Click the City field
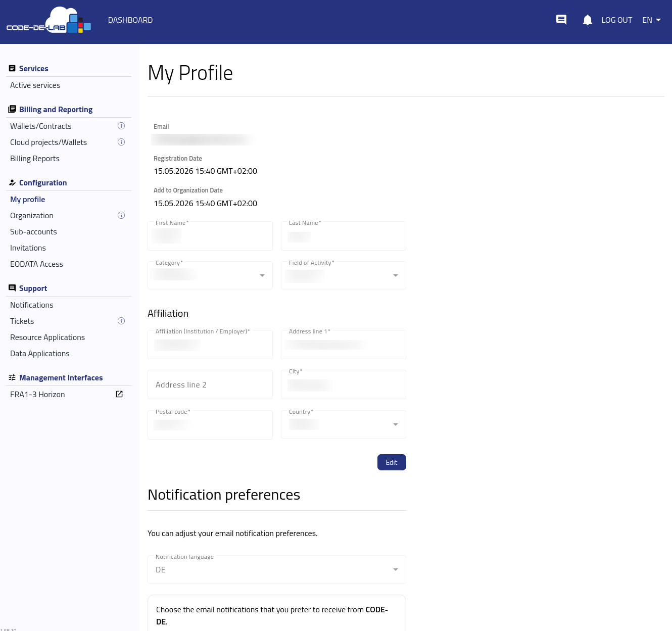Viewport: 672px width, 631px height. pyautogui.click(x=344, y=384)
